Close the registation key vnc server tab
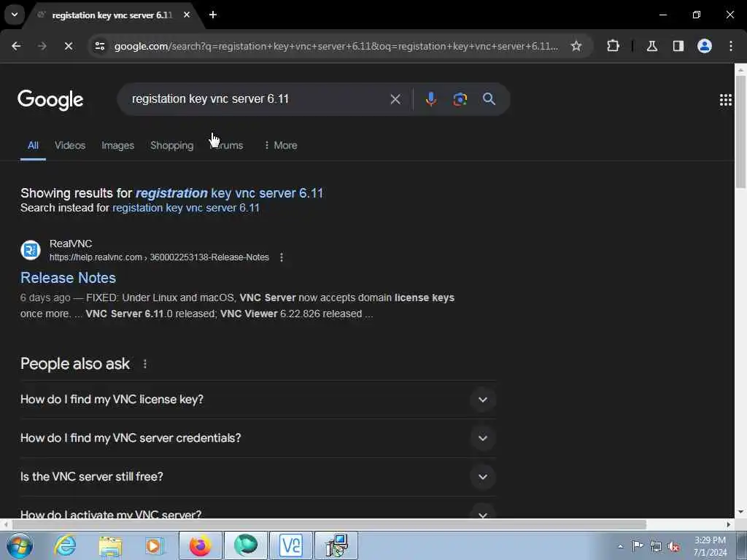Screen dimensions: 747x560 pyautogui.click(x=187, y=15)
